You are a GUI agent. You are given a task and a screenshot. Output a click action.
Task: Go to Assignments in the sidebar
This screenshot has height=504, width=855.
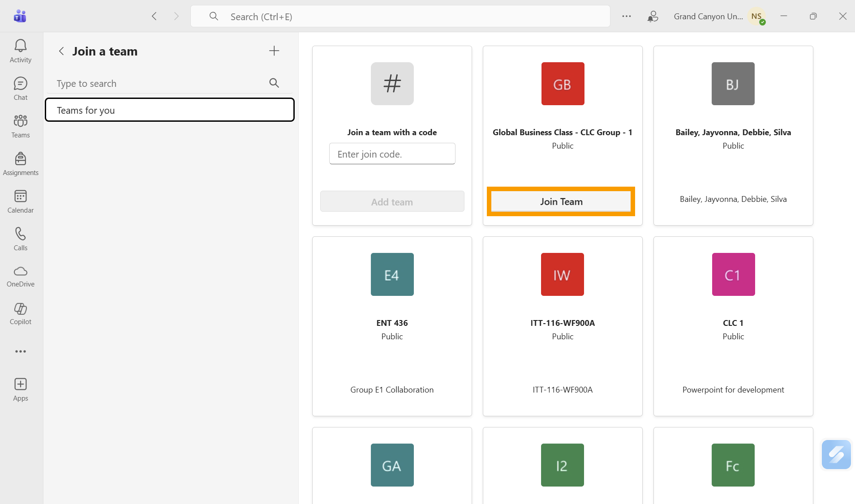[21, 164]
